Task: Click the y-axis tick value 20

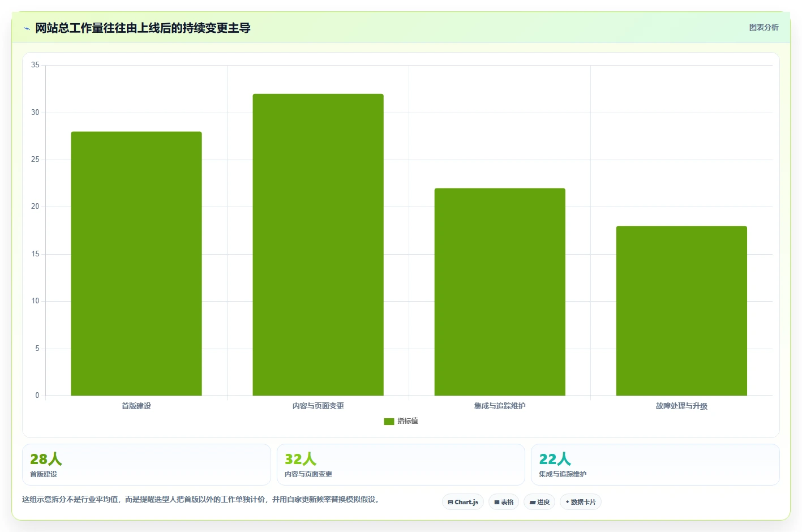Action: tap(35, 207)
